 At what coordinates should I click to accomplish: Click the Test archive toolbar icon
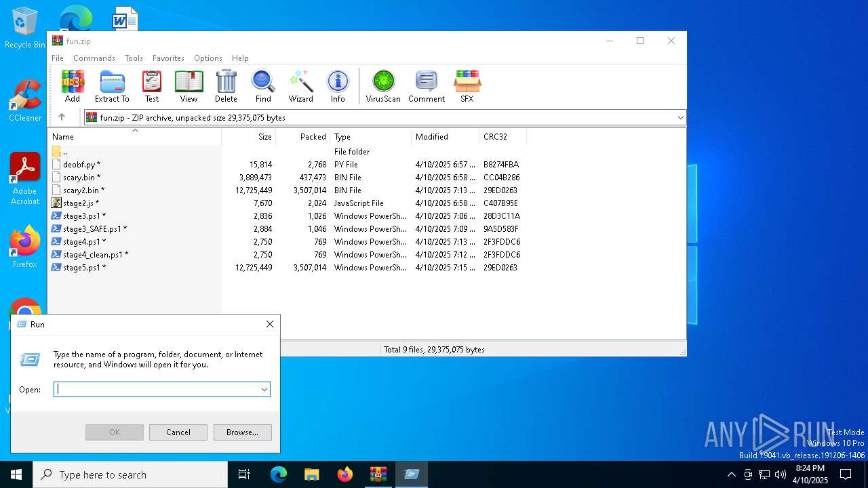tap(152, 86)
